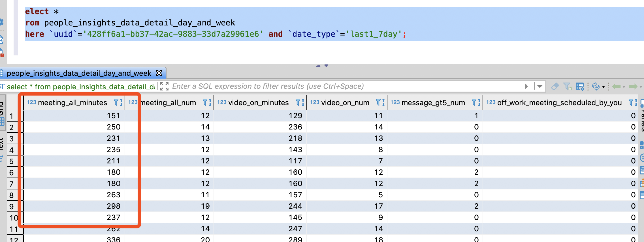Click the SQL filter expression input field
This screenshot has width=644, height=242.
340,86
